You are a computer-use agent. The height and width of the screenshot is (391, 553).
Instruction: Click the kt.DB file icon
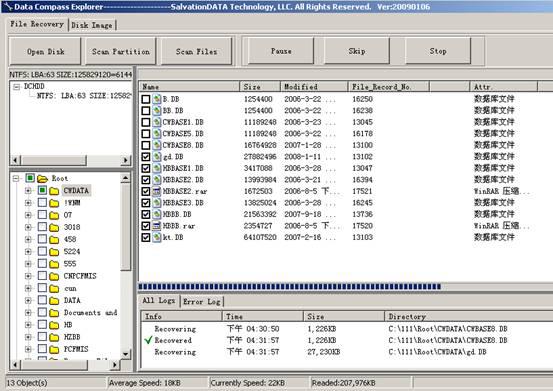point(157,237)
